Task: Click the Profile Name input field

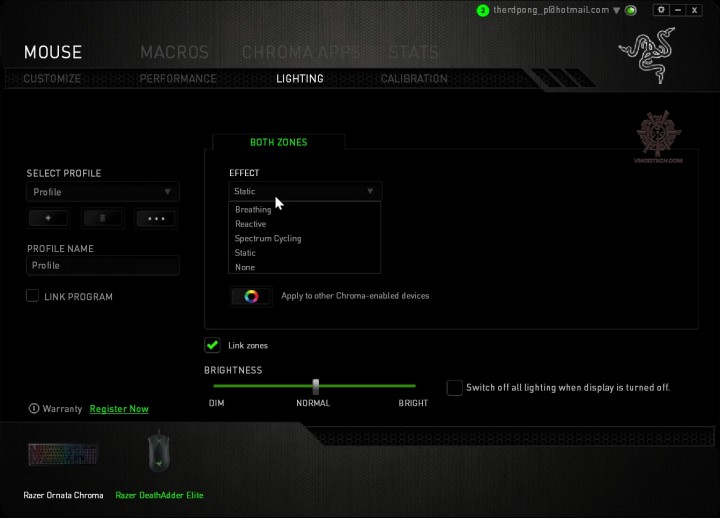Action: (x=103, y=265)
